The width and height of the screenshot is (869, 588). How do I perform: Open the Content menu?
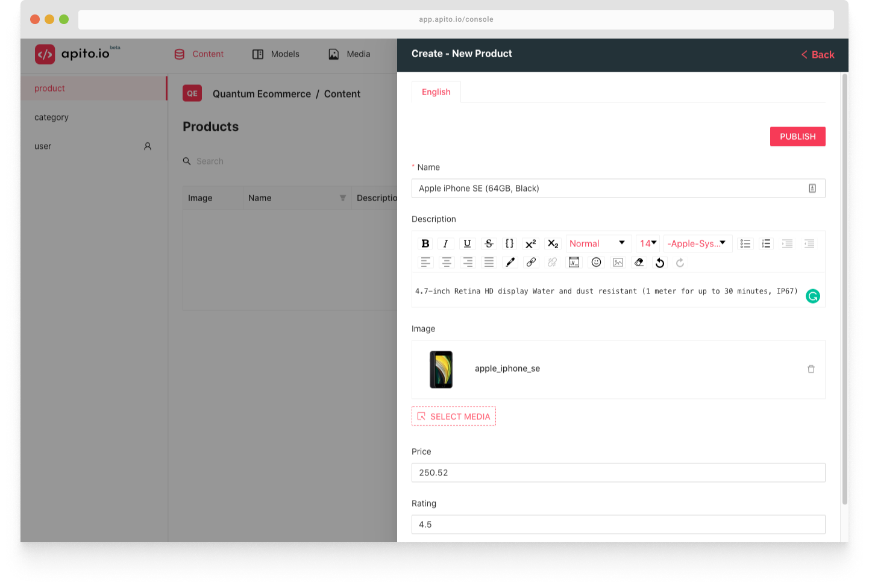tap(199, 54)
